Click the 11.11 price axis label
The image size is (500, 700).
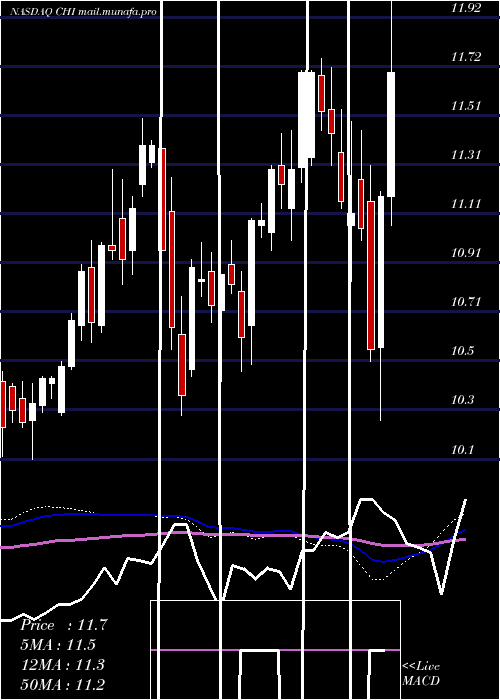pyautogui.click(x=466, y=204)
